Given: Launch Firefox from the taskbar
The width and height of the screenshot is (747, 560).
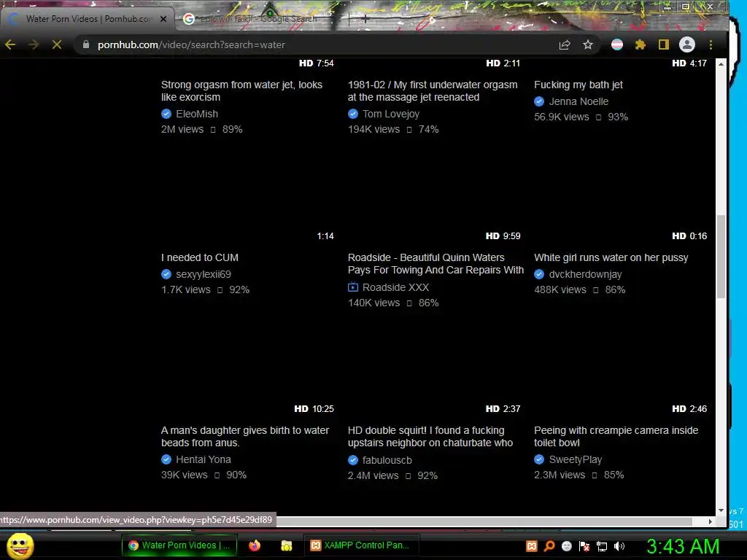Looking at the screenshot, I should (x=255, y=545).
